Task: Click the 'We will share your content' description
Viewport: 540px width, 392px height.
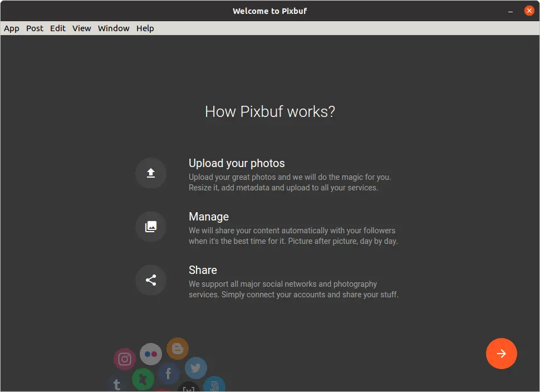Action: (293, 236)
